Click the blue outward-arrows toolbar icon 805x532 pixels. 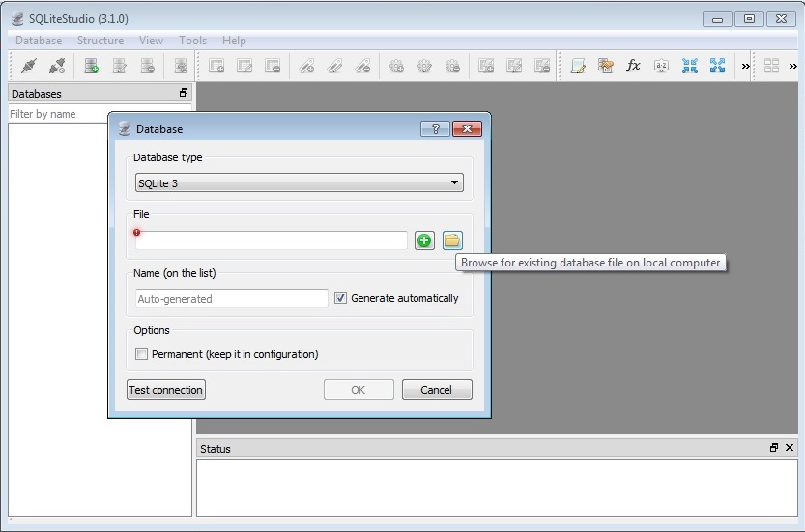pos(717,66)
